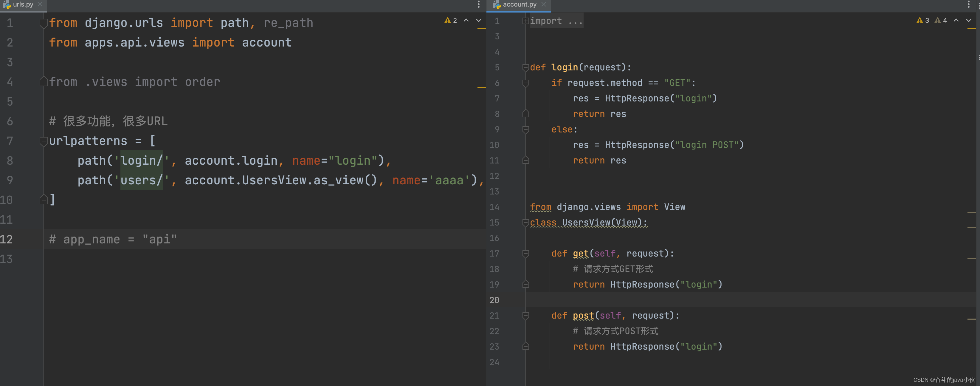Collapse the def post method fold marker

(525, 316)
